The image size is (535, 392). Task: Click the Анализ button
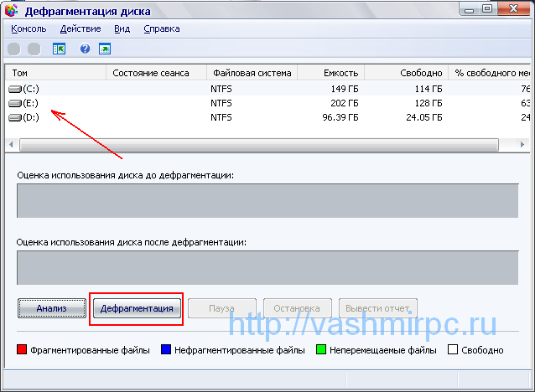pos(52,308)
